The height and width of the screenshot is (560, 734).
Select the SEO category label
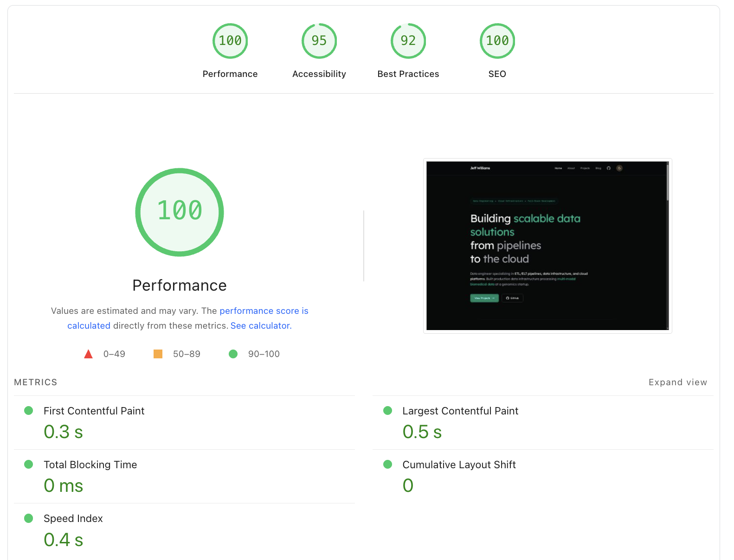point(497,74)
